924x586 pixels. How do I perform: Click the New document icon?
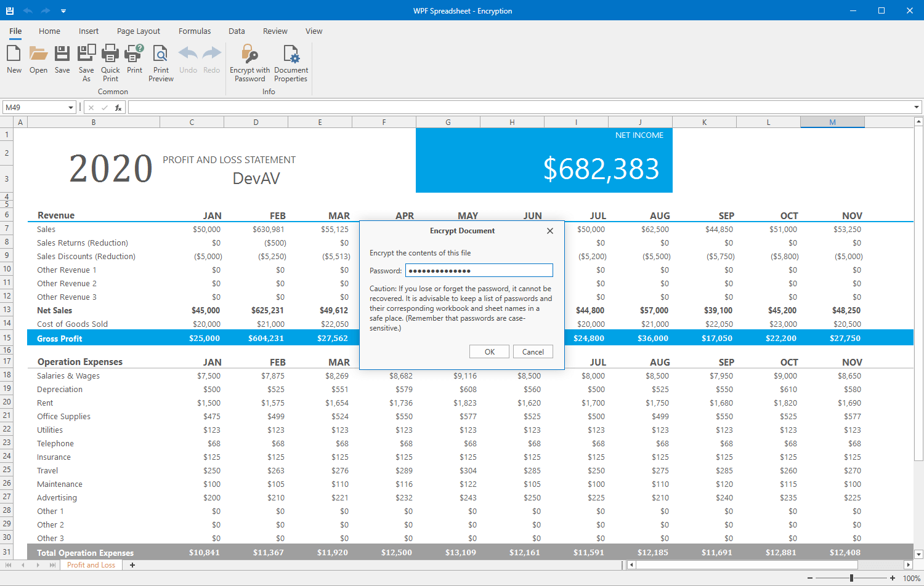point(14,54)
